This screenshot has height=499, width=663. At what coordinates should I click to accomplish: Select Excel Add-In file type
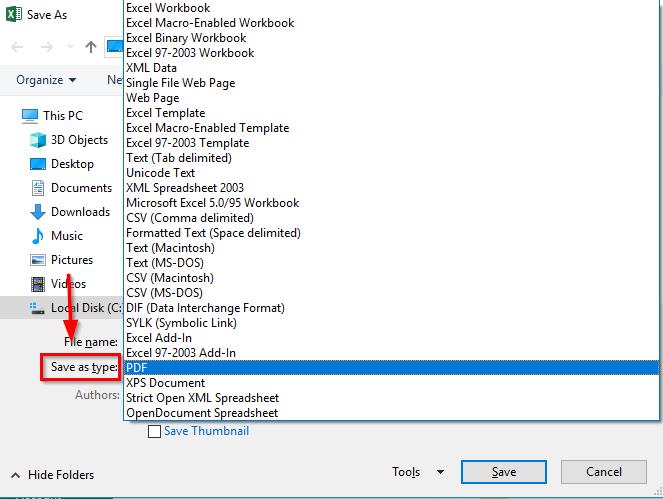(392, 338)
